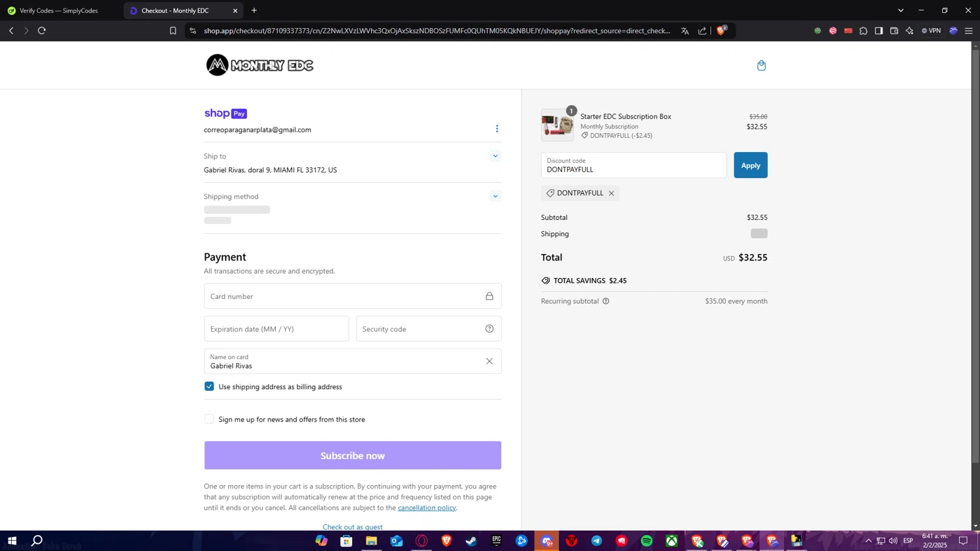This screenshot has width=980, height=551.
Task: Open taskbar search
Action: tap(37, 541)
